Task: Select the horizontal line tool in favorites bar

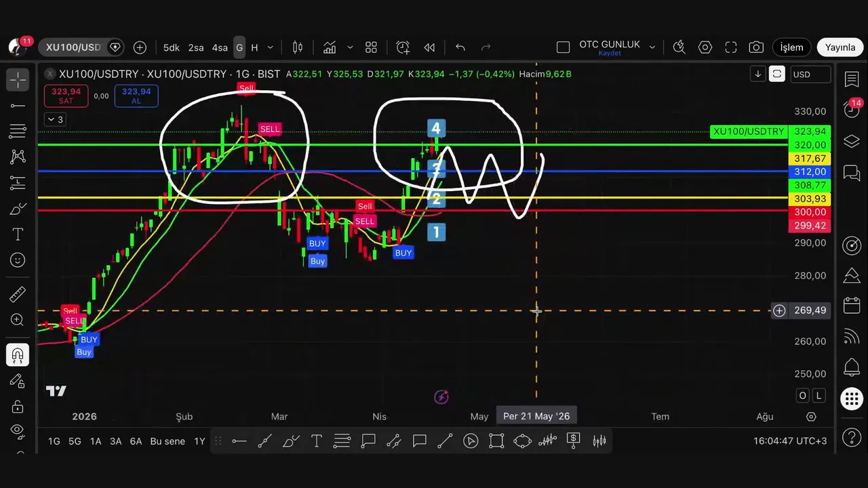Action: (x=239, y=441)
